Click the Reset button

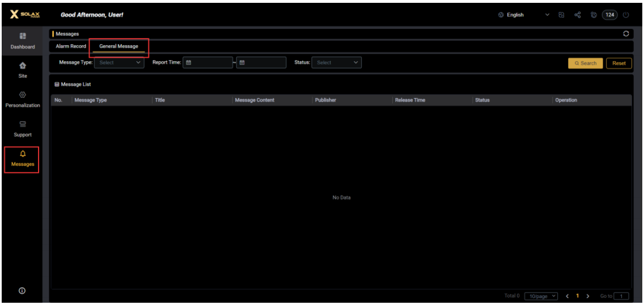coord(619,63)
